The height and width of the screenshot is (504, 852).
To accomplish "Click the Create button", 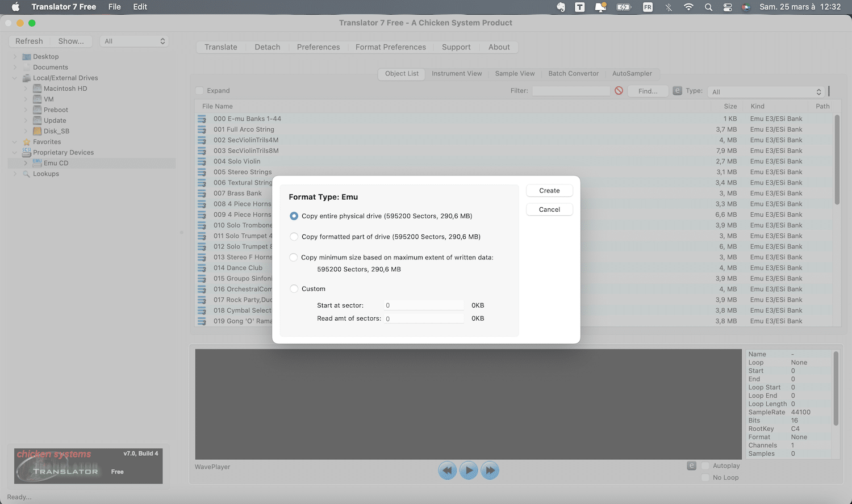I will [549, 191].
